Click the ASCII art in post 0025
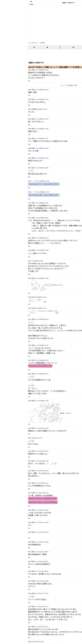Image resolution: width=82 pixels, height=644 pixels. point(50,412)
